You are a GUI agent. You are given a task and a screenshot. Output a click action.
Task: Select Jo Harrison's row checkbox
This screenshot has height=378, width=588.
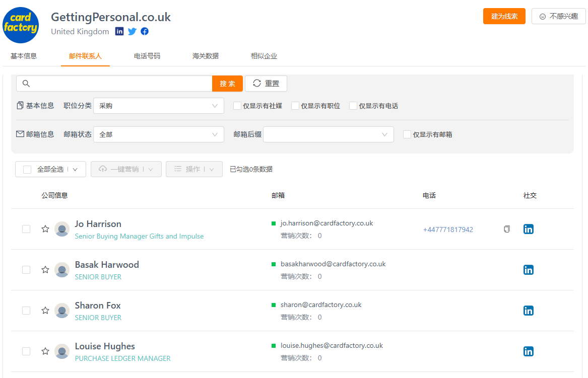26,229
